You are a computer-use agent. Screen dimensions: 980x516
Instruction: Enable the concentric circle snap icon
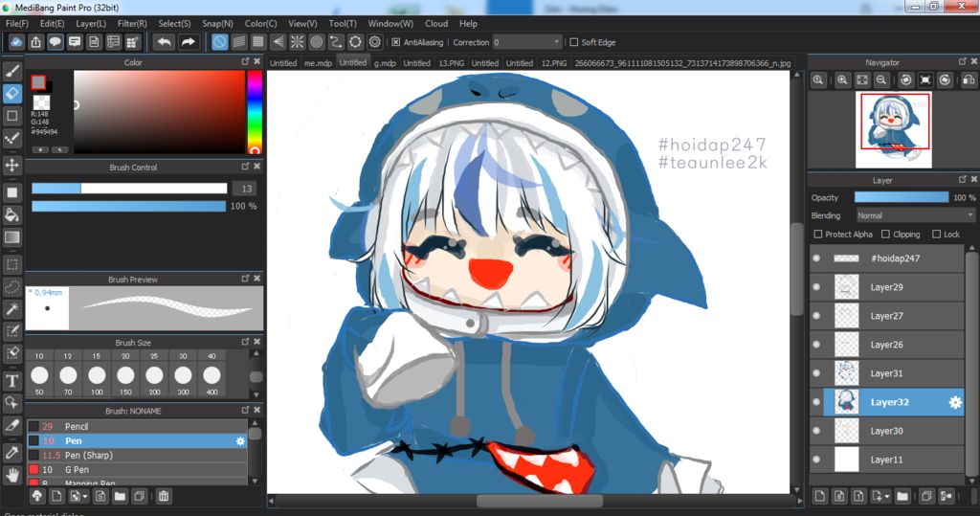pyautogui.click(x=317, y=42)
